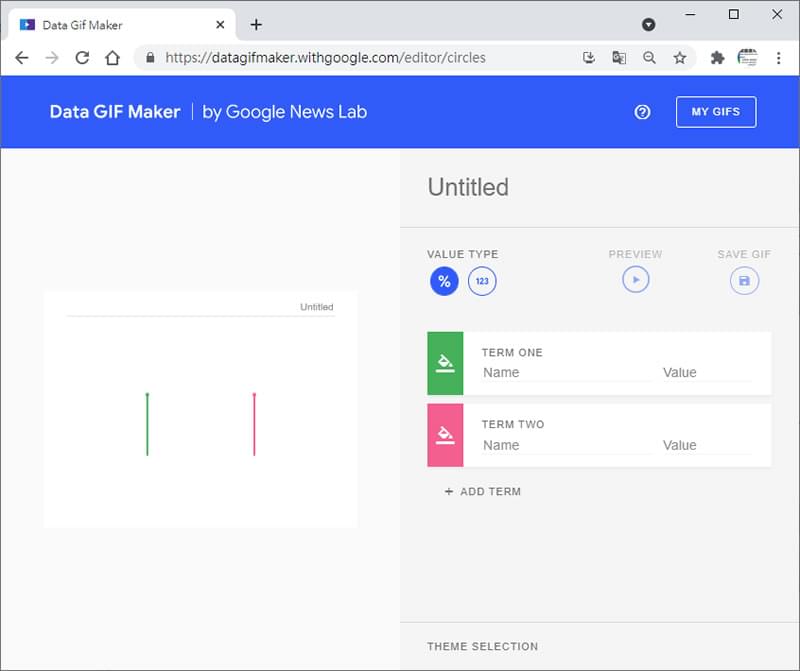Play the GIF preview
The height and width of the screenshot is (671, 800).
pyautogui.click(x=636, y=280)
